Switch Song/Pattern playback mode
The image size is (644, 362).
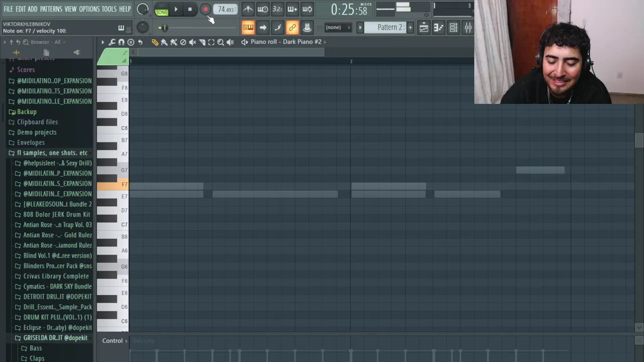tap(162, 10)
